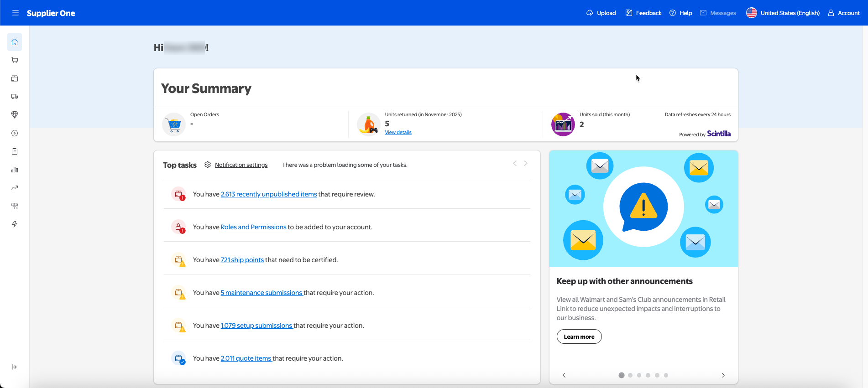Show next announcement in carousel

(723, 375)
